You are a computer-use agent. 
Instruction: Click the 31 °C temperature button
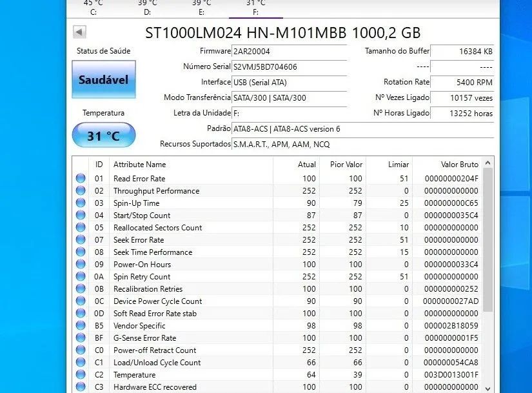pos(104,136)
